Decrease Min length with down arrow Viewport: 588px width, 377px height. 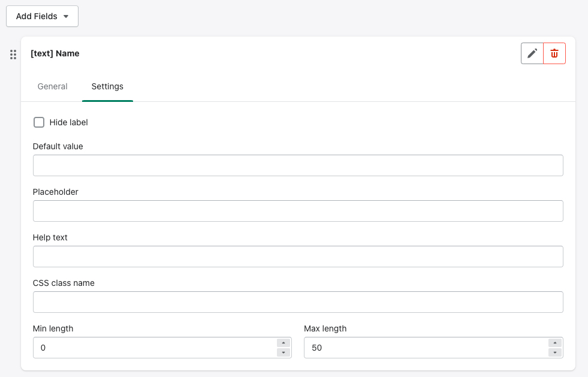284,352
